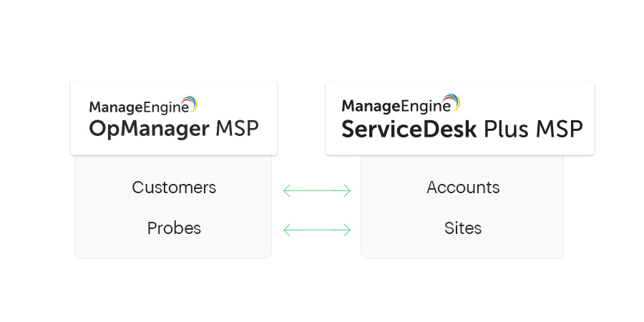Click ManageEngine wordmark in the OpManager card
The height and width of the screenshot is (322, 644).
click(x=139, y=107)
